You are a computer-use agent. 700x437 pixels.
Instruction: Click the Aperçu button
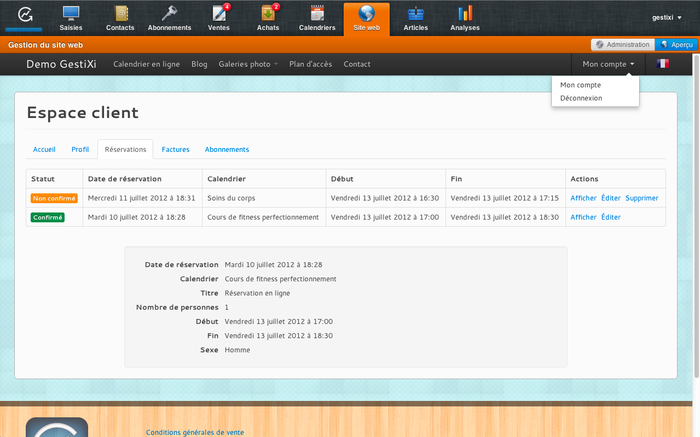point(677,45)
